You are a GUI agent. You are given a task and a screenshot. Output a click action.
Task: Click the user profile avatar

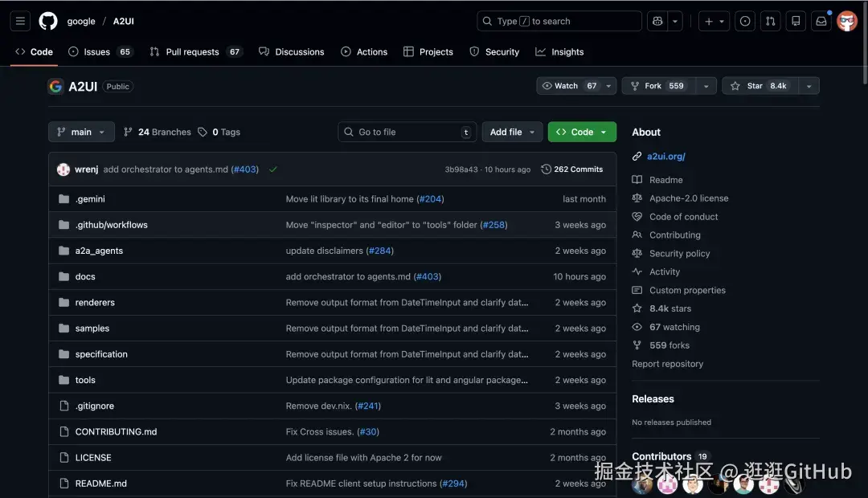pos(847,21)
